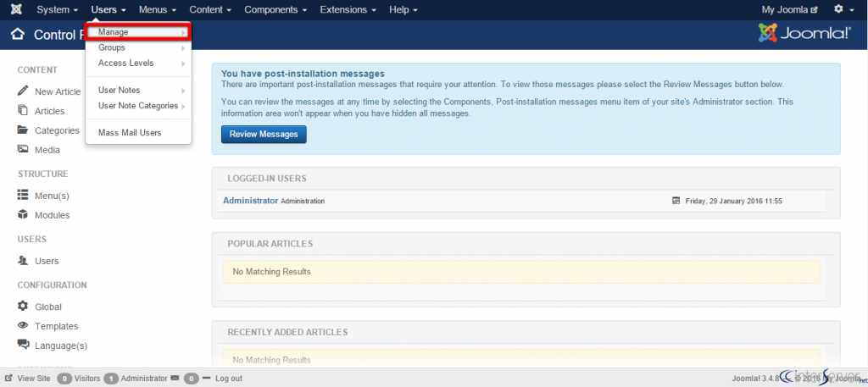The image size is (868, 387).
Task: Choose Mass Mail Users menu entry
Action: pyautogui.click(x=138, y=133)
